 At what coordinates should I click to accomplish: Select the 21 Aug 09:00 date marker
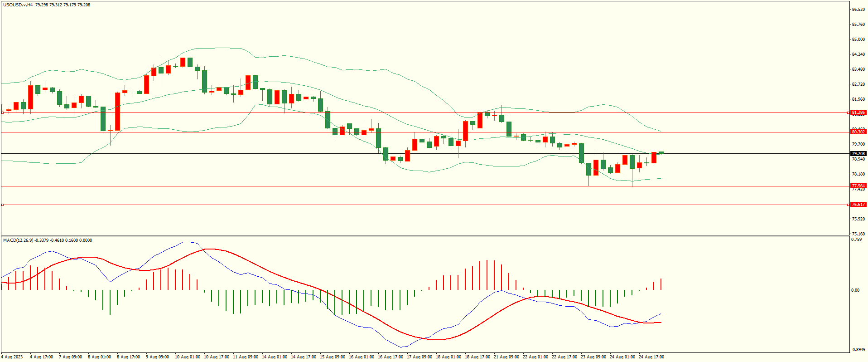506,357
